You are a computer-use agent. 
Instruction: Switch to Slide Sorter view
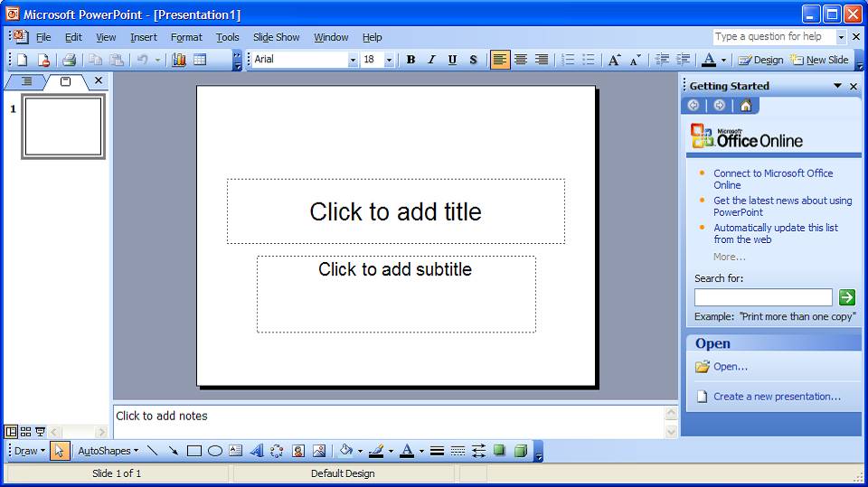25,432
